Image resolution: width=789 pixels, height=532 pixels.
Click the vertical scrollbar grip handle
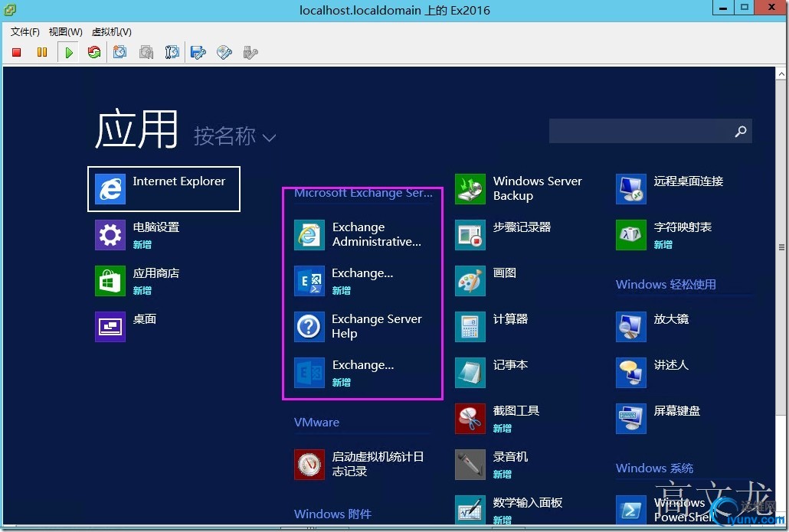click(781, 247)
